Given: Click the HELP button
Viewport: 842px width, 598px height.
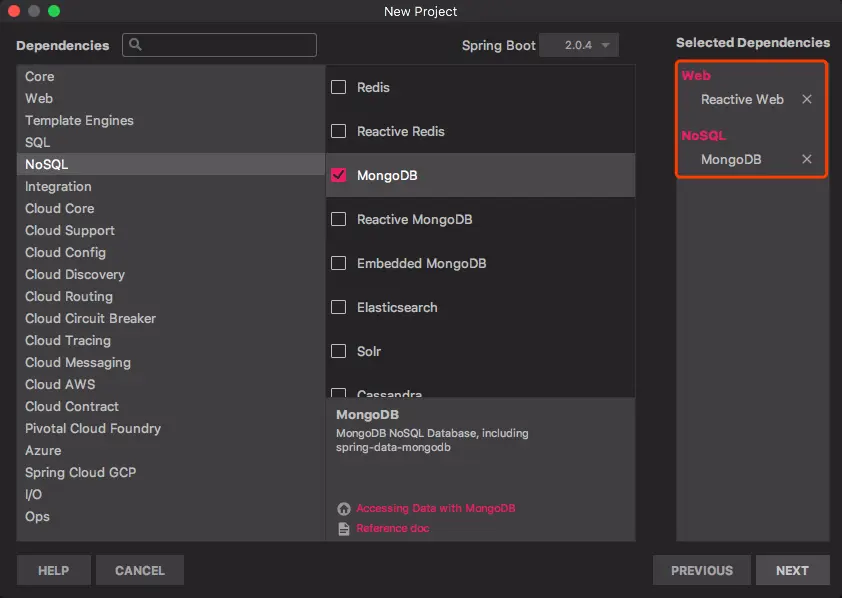Looking at the screenshot, I should point(54,570).
